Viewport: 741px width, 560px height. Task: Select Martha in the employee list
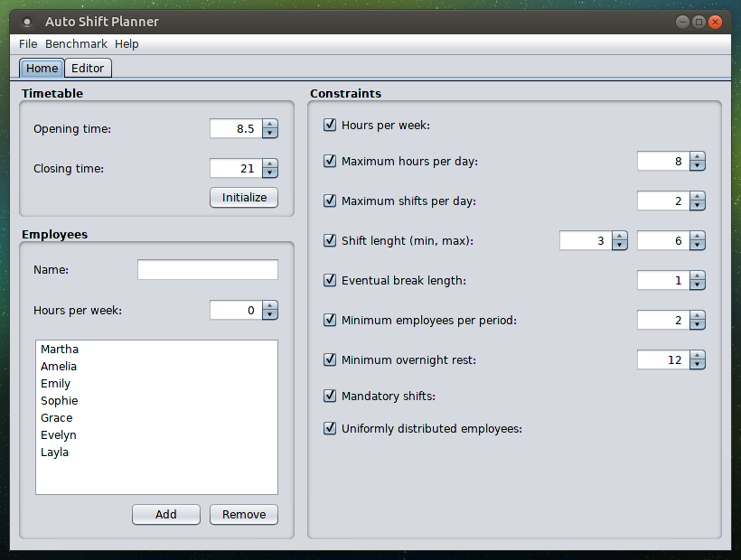coord(156,349)
